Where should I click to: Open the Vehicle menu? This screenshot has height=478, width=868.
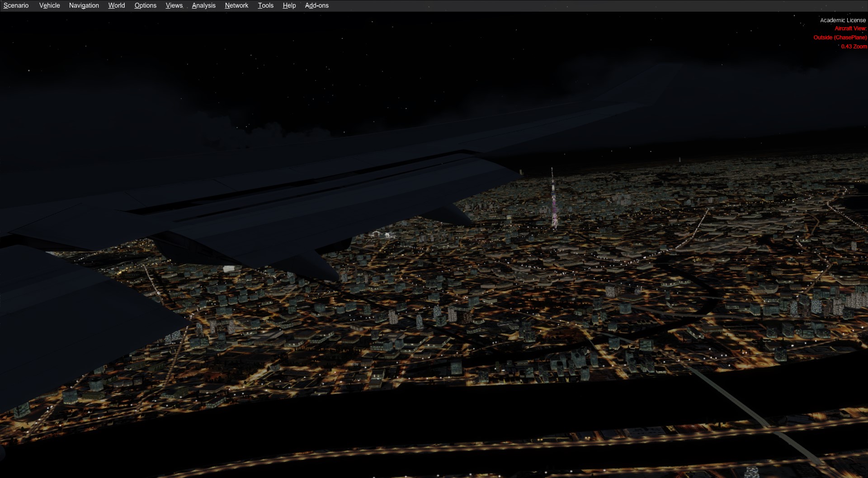coord(49,5)
